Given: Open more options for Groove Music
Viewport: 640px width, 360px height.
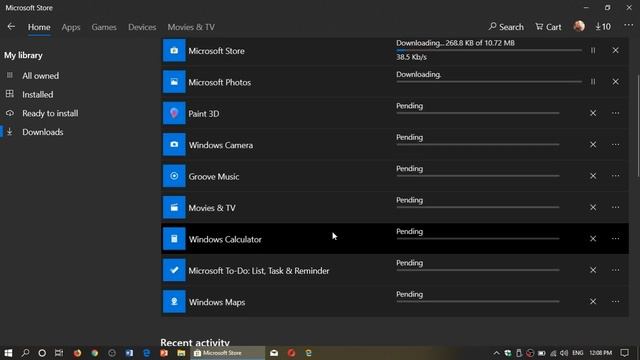Looking at the screenshot, I should coord(615,176).
